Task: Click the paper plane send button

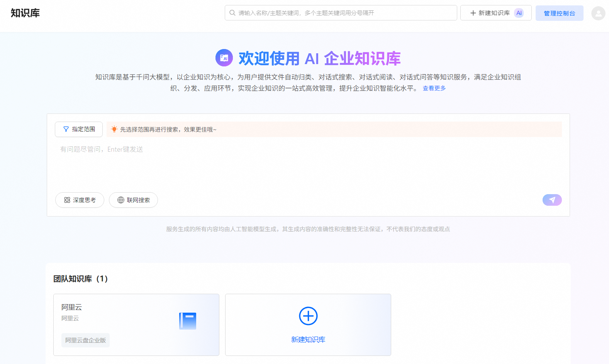Action: click(552, 200)
